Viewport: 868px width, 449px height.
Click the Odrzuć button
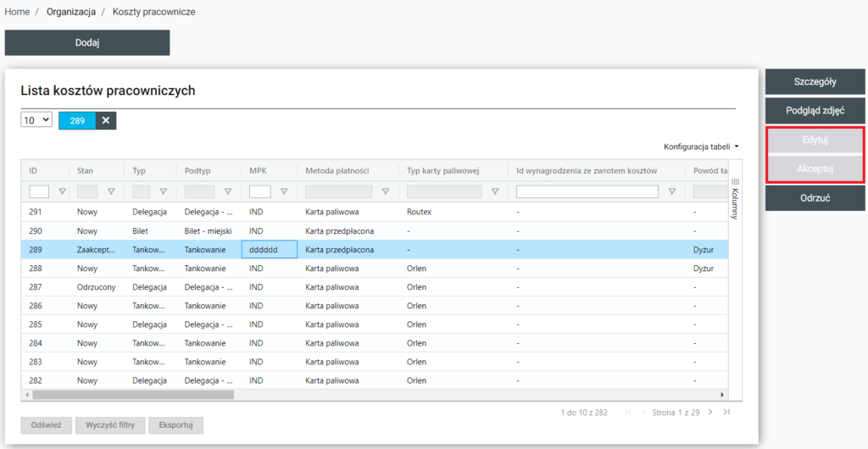point(814,198)
